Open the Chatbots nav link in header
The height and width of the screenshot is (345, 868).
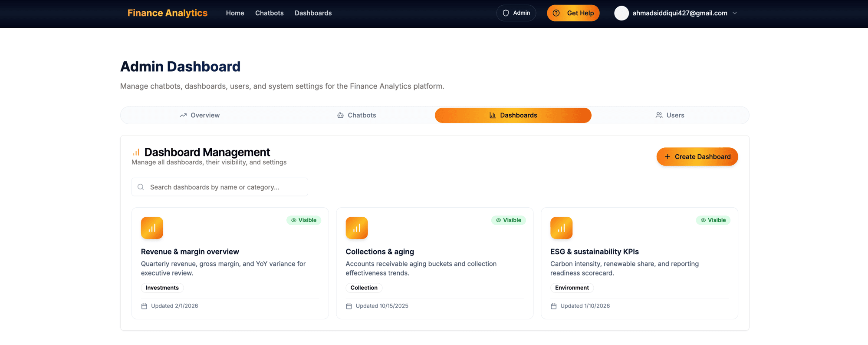tap(269, 13)
